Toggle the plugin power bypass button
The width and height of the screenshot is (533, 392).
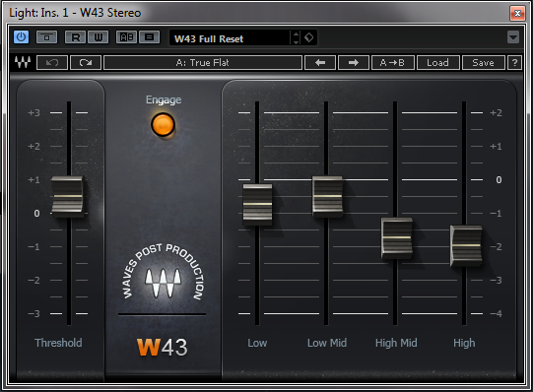(21, 37)
